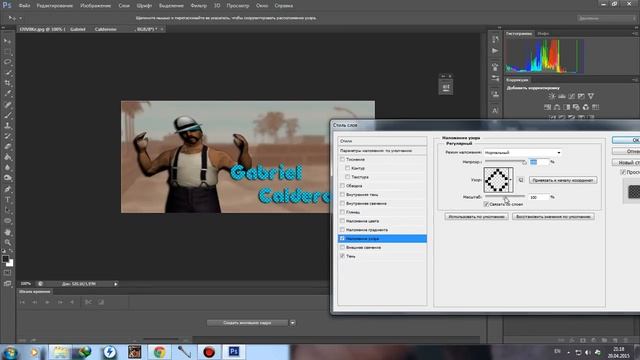Open the create-timeline type dropdown arrow
Image resolution: width=640 pixels, height=360 pixels.
tap(293, 323)
